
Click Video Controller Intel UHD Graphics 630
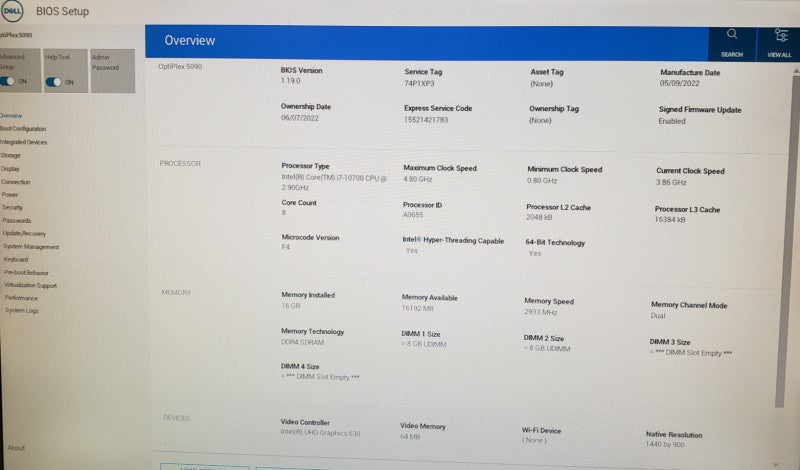[x=320, y=433]
